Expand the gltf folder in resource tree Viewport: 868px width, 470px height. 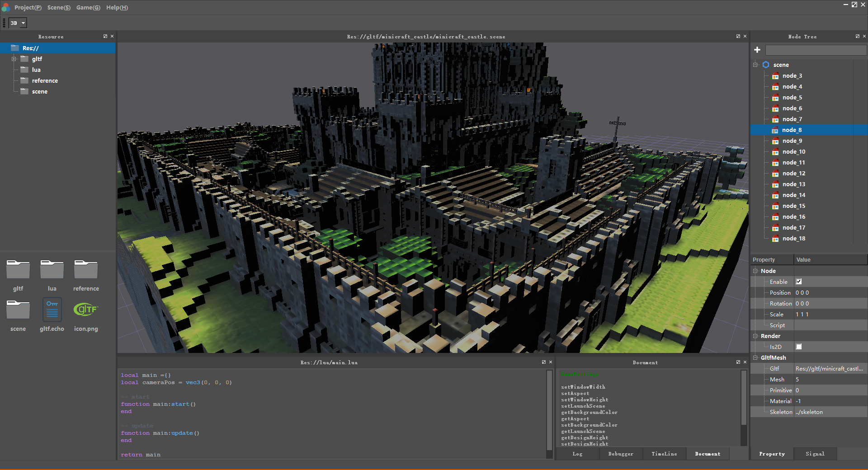coord(14,59)
